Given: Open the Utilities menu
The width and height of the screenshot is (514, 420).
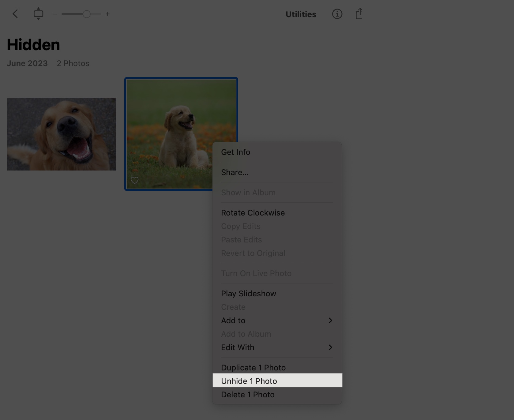Looking at the screenshot, I should click(301, 14).
